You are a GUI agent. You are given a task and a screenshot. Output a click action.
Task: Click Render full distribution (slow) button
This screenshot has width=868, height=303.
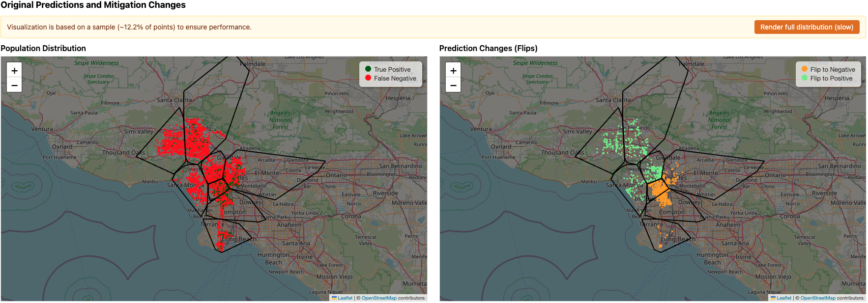(807, 27)
